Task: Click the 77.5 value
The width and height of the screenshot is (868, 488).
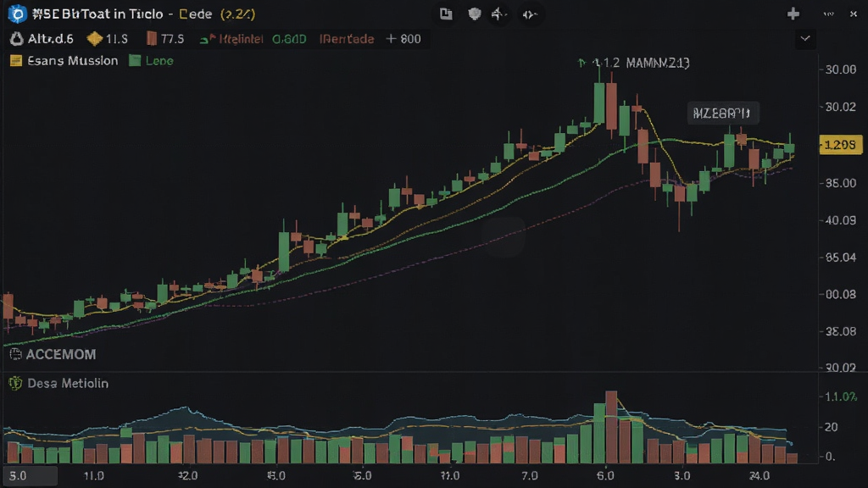Action: [172, 39]
